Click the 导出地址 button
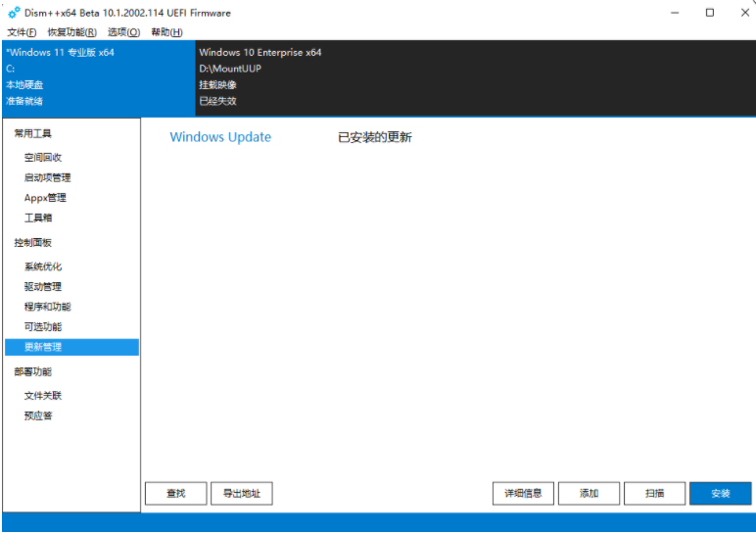 [242, 494]
